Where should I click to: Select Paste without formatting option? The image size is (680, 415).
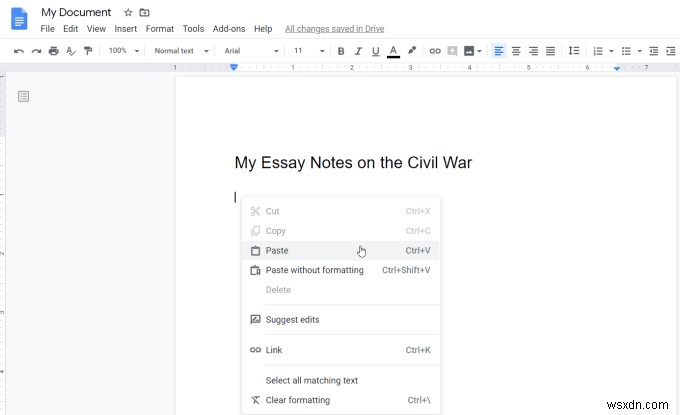tap(314, 270)
